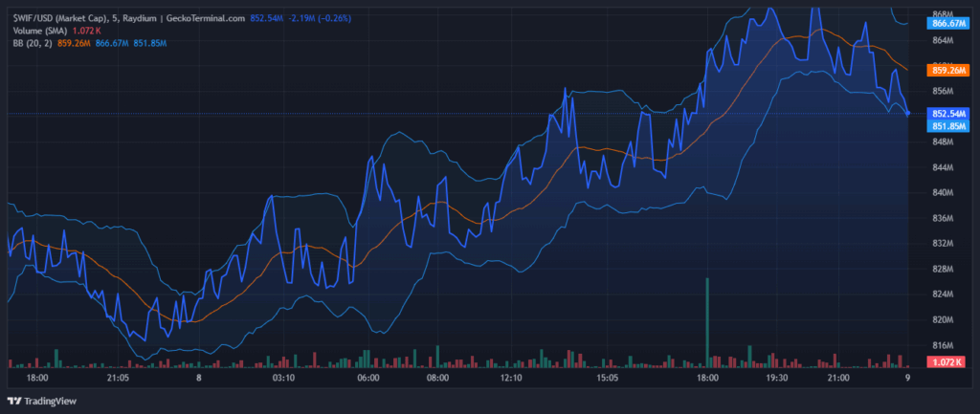
Task: Click the 824M price scale label
Action: click(943, 294)
